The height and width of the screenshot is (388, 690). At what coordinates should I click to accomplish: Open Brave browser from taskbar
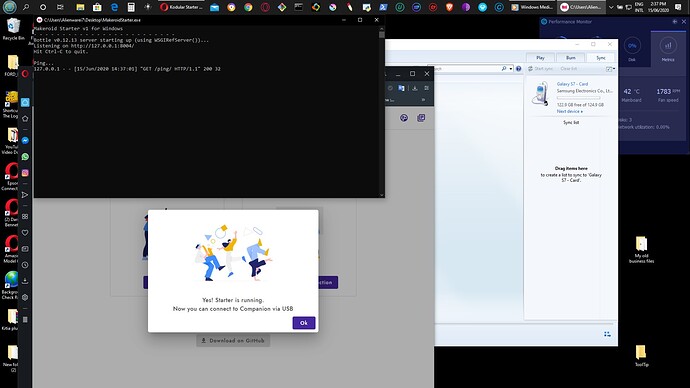[449, 7]
